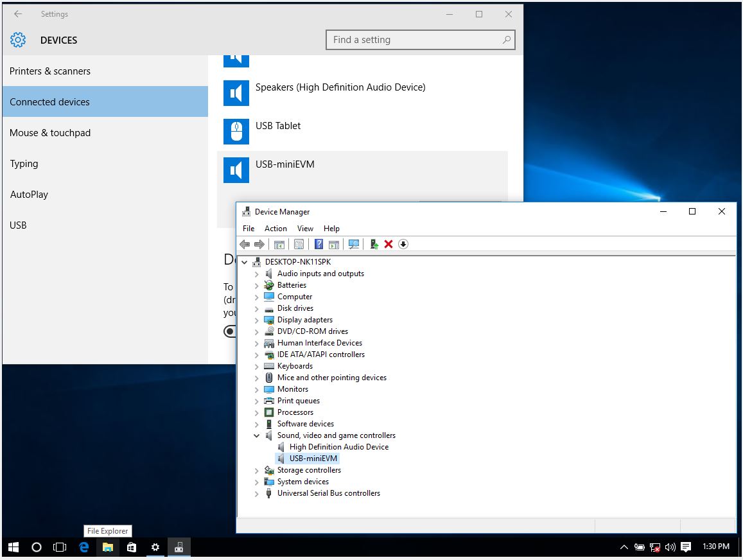Click the Find a setting search field
743x560 pixels.
[x=421, y=39]
